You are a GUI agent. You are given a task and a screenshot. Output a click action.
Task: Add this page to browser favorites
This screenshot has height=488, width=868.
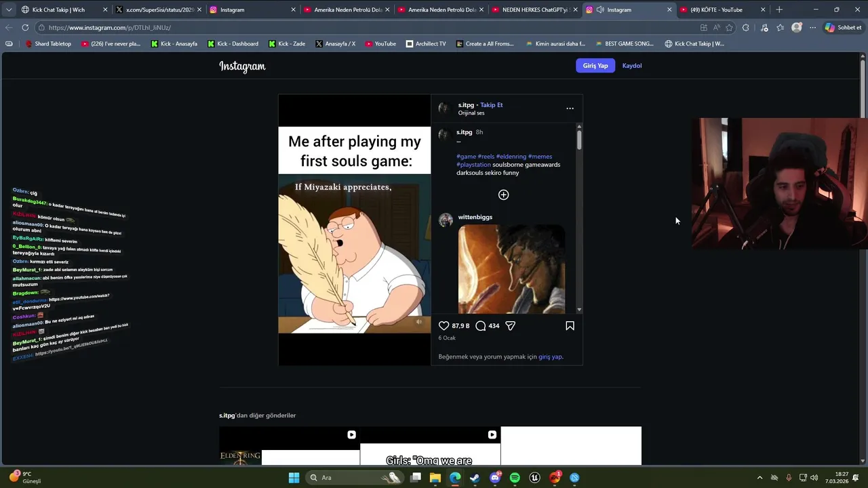point(729,28)
